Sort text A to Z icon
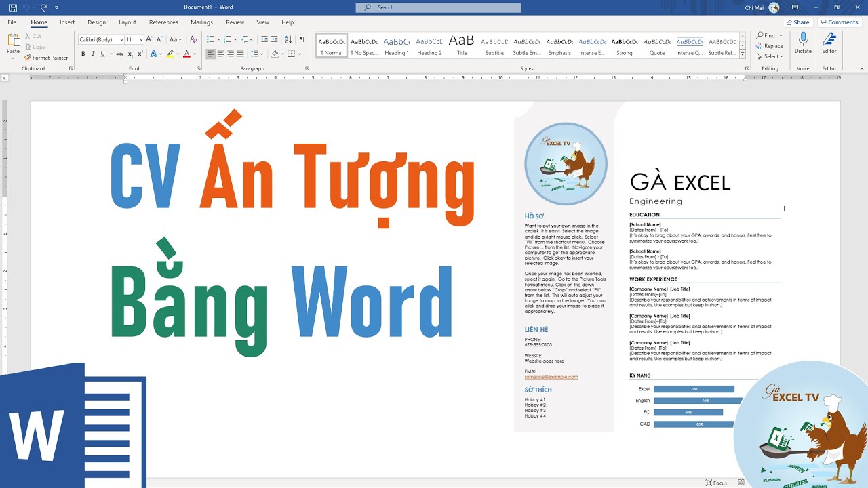This screenshot has height=488, width=868. [288, 40]
